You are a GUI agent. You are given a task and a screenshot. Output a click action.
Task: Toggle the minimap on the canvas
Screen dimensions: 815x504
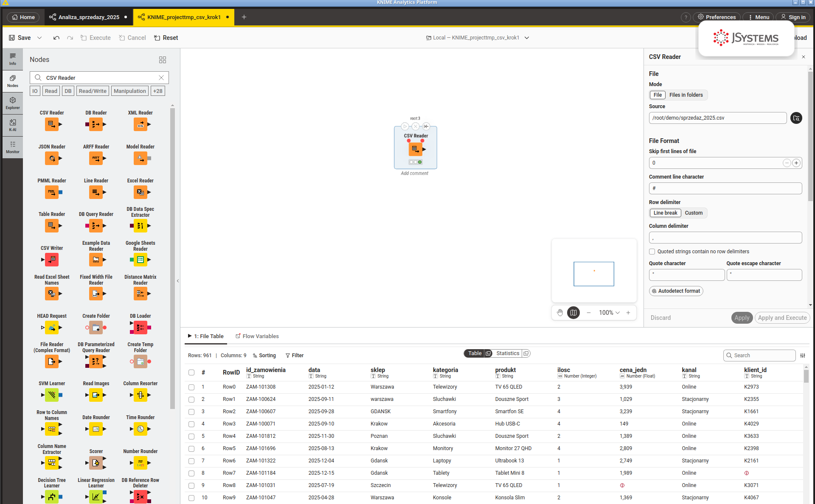pyautogui.click(x=573, y=313)
